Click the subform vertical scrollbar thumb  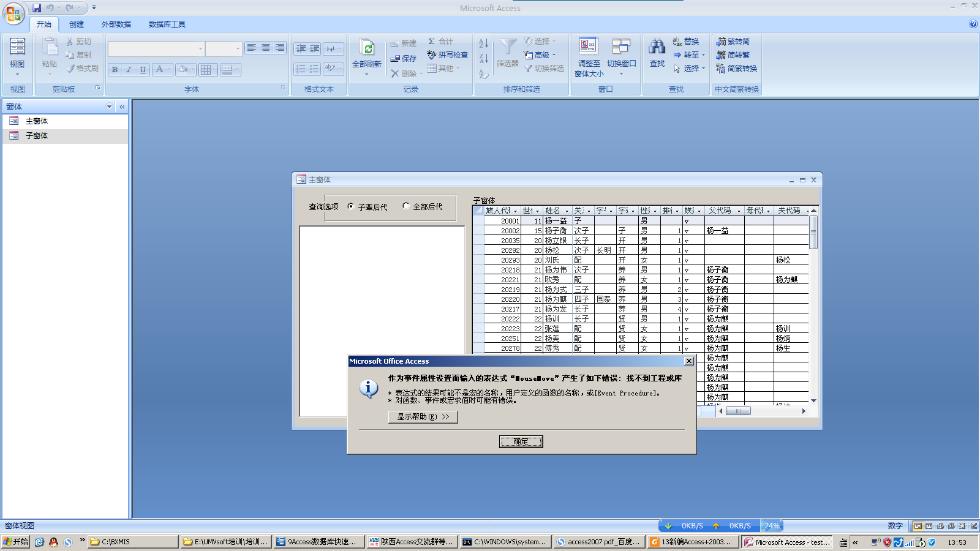click(x=813, y=232)
